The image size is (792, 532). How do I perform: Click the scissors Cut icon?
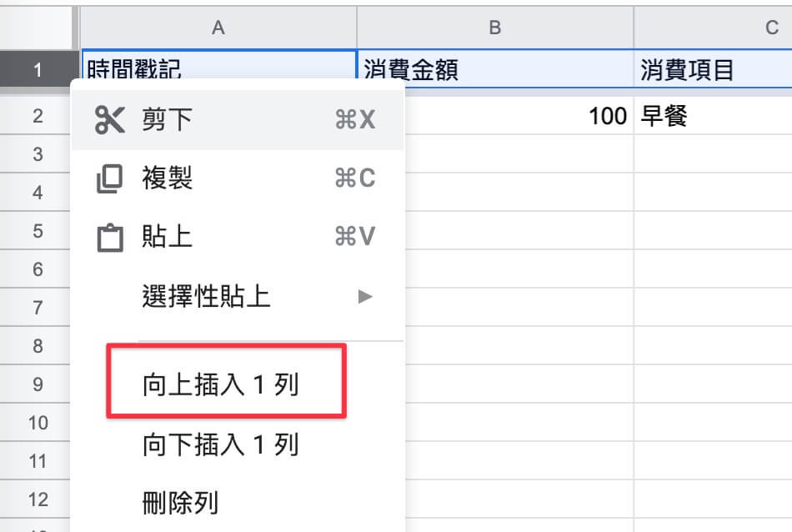click(x=109, y=120)
